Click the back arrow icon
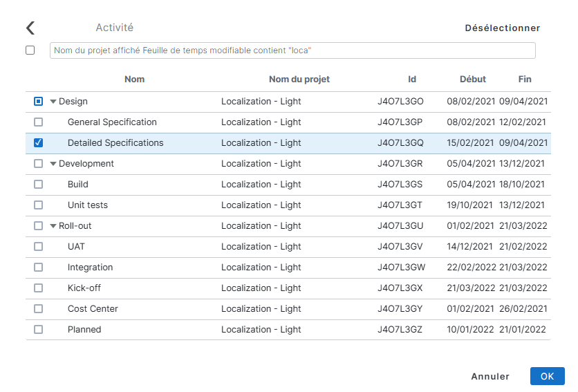This screenshot has width=578, height=392. (x=30, y=28)
